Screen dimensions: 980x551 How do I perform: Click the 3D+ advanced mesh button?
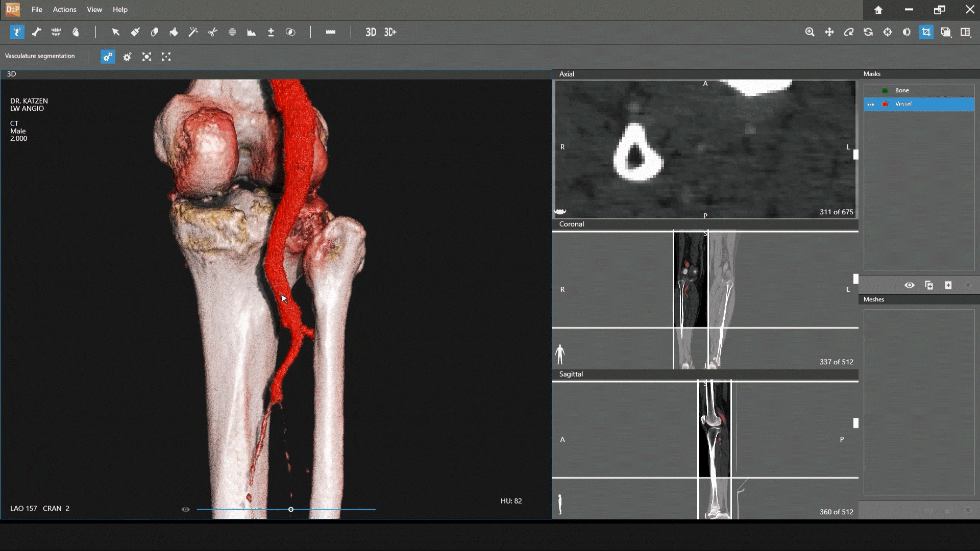tap(390, 32)
